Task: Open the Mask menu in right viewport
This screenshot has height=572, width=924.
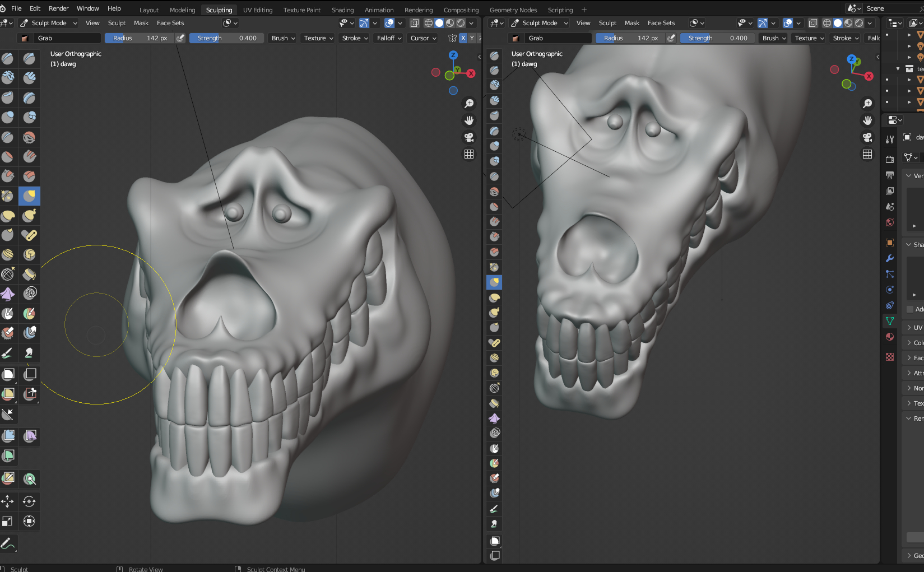Action: [632, 23]
